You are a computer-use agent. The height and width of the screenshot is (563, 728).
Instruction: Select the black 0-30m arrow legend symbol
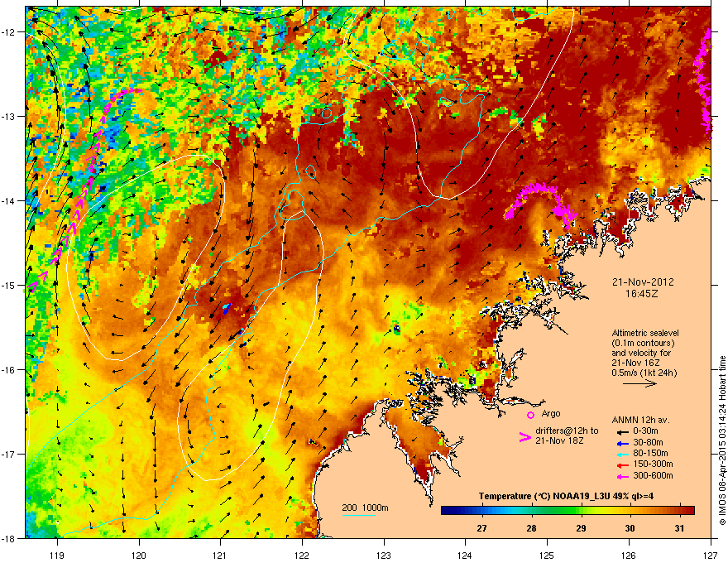click(x=623, y=432)
